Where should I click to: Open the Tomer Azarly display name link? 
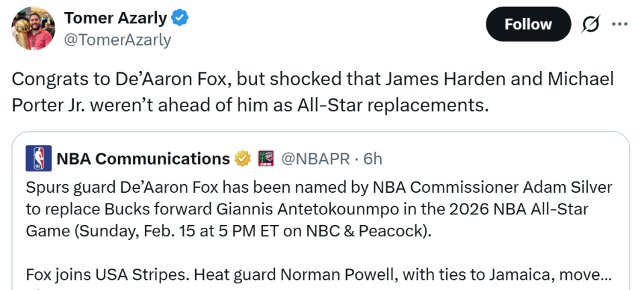pyautogui.click(x=117, y=18)
